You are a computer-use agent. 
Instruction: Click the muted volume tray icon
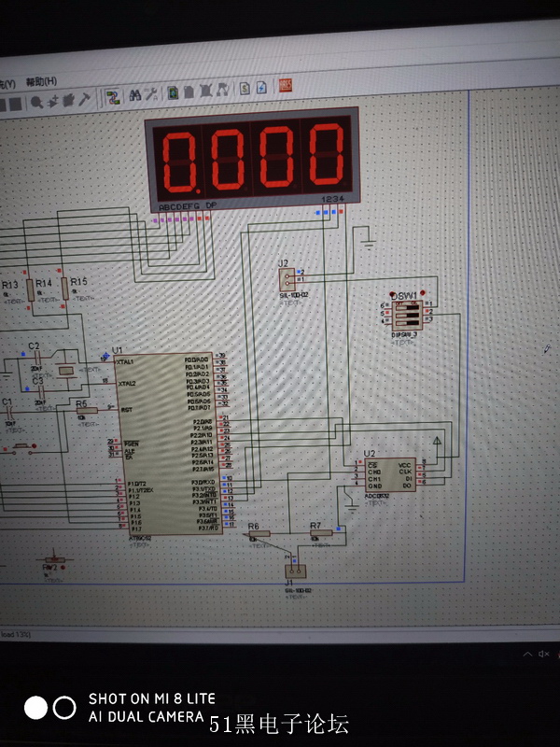click(x=543, y=655)
